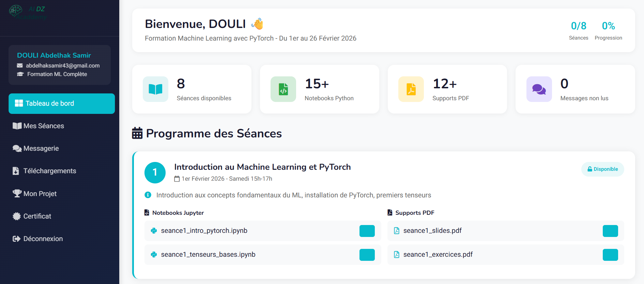This screenshot has width=644, height=284.
Task: Click the purple chat icon for Messages non lus
Action: [x=539, y=89]
